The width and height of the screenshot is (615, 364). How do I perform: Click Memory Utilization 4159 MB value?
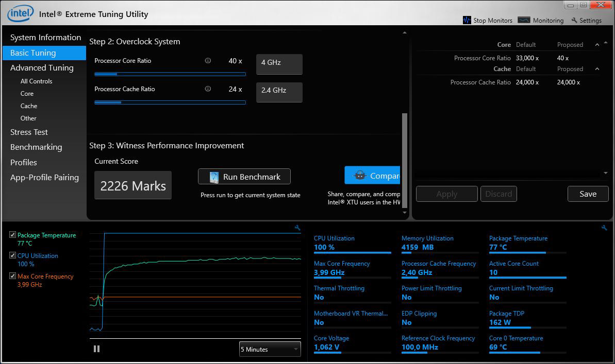(418, 247)
